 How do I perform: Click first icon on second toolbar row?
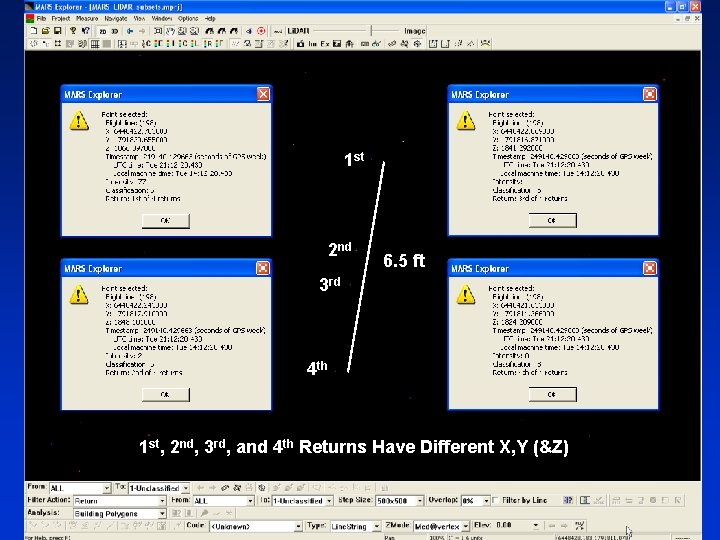[33, 44]
